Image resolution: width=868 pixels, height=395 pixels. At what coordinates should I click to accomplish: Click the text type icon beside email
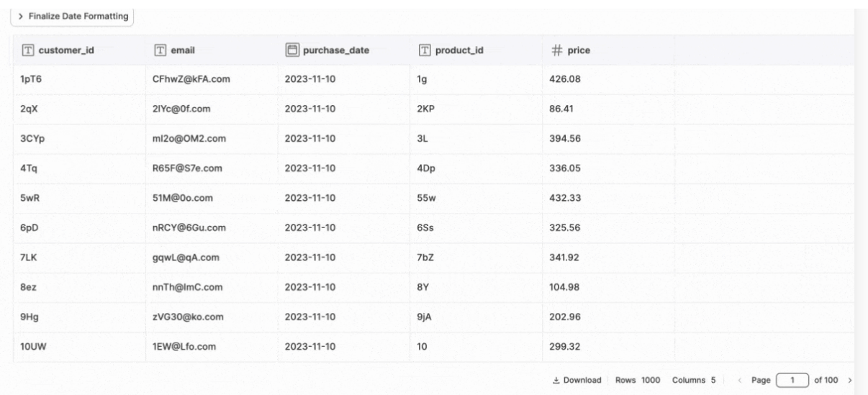161,50
